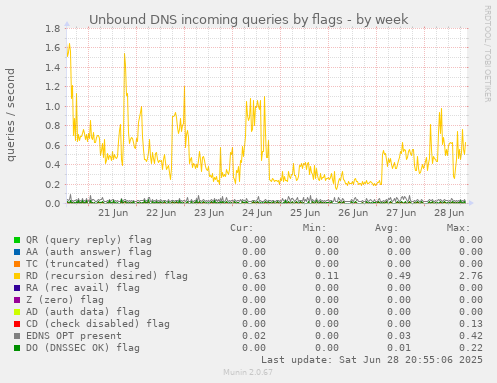Screen dimensions: 497x383
Task: Click the 'DO (DNSSEC OK) flag' label
Action: [x=83, y=348]
